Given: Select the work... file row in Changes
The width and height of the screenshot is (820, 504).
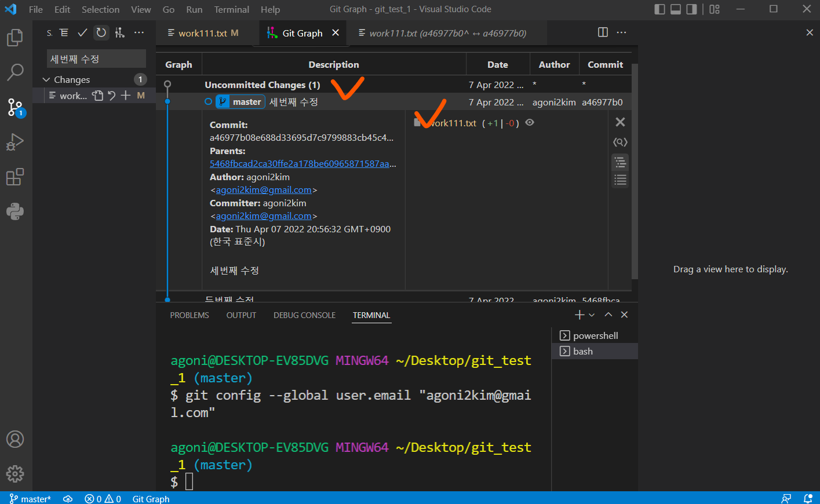Looking at the screenshot, I should (x=94, y=96).
